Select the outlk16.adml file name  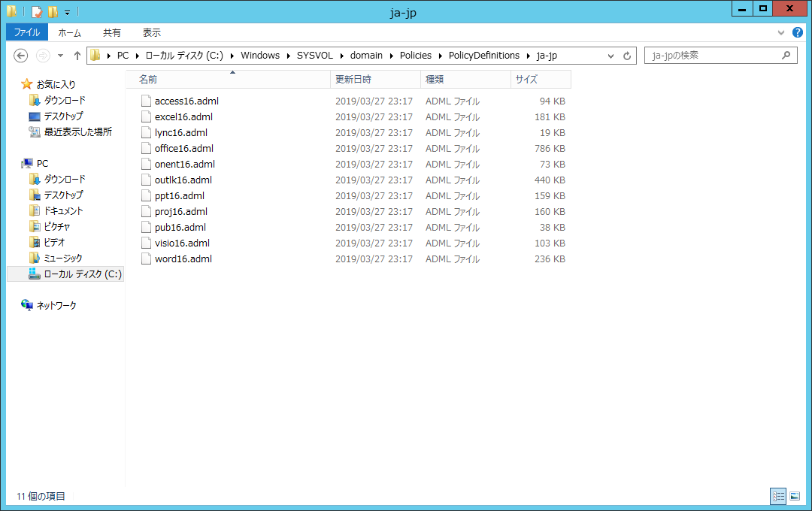tap(183, 180)
